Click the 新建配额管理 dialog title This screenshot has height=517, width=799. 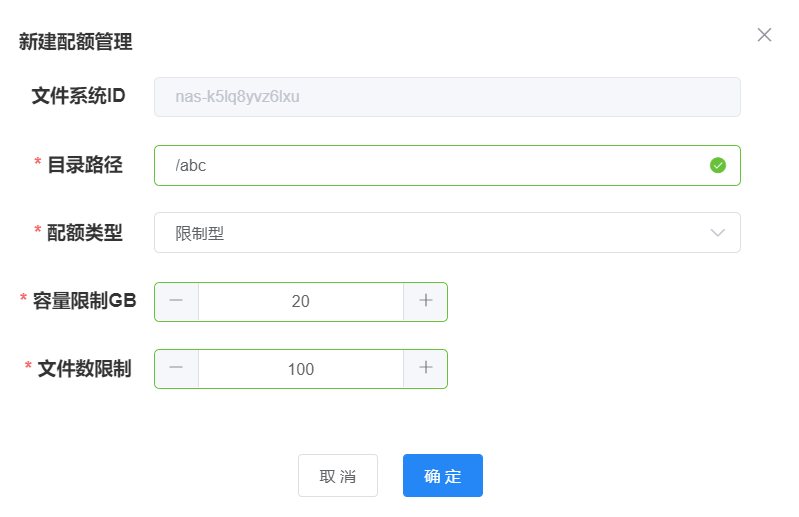click(x=76, y=42)
